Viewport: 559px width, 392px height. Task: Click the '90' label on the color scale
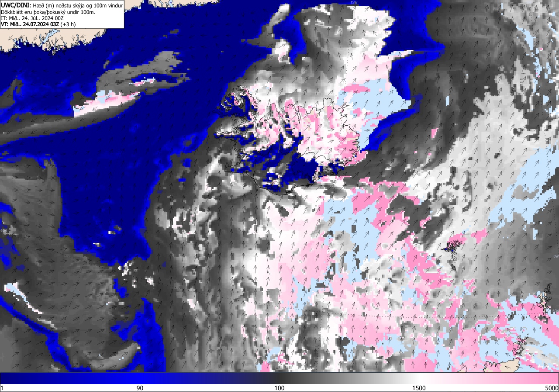point(140,388)
